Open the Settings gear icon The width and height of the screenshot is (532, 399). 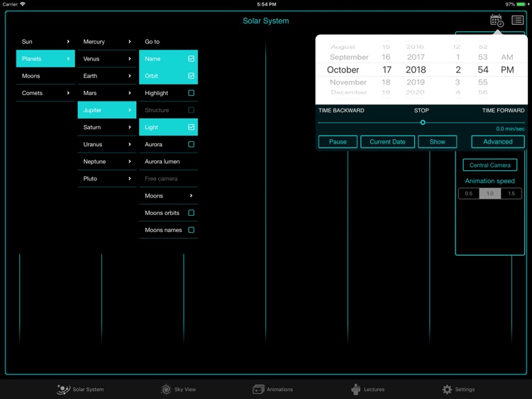click(447, 389)
